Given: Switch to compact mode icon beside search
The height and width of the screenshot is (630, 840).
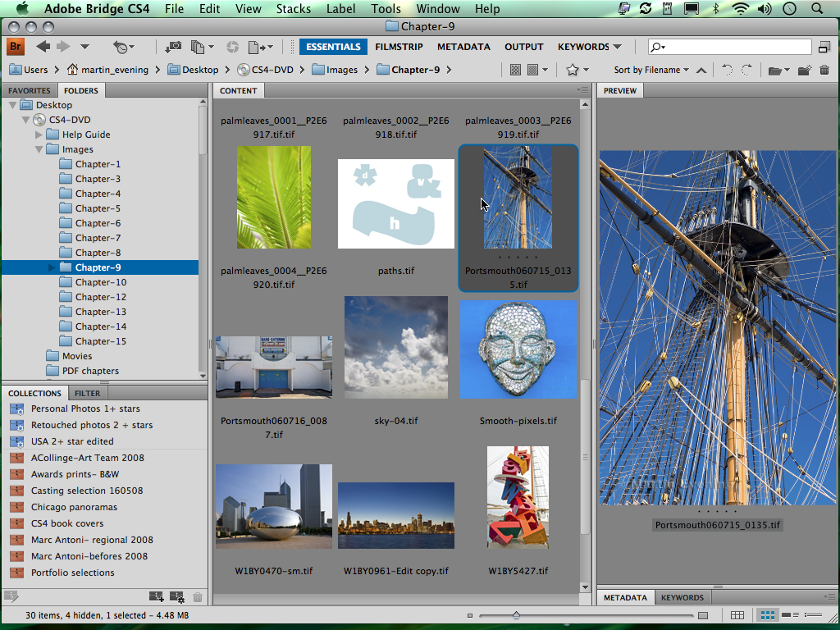Looking at the screenshot, I should 824,47.
